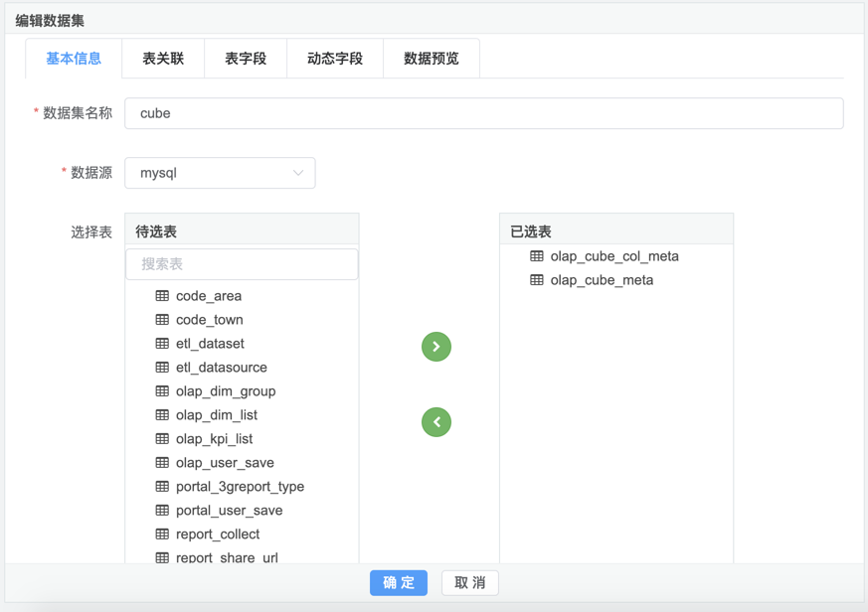Click table icon next to olap_kpi_list
Viewport: 868px width, 612px height.
click(162, 439)
